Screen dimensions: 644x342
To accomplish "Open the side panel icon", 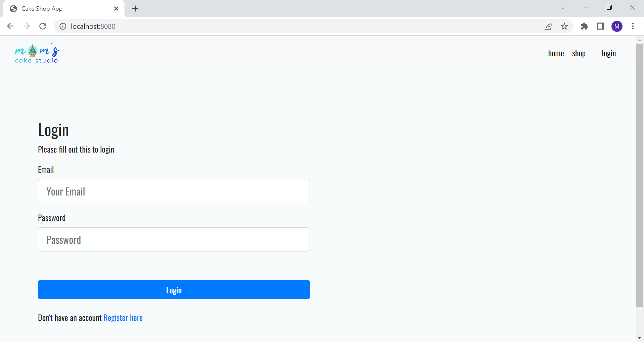I will (x=601, y=26).
